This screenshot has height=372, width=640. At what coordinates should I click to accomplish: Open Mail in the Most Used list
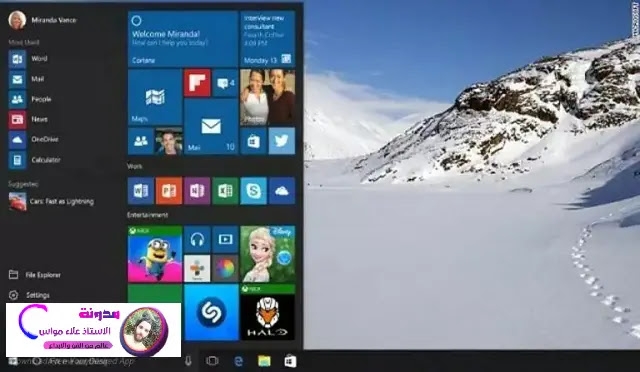tap(26, 79)
